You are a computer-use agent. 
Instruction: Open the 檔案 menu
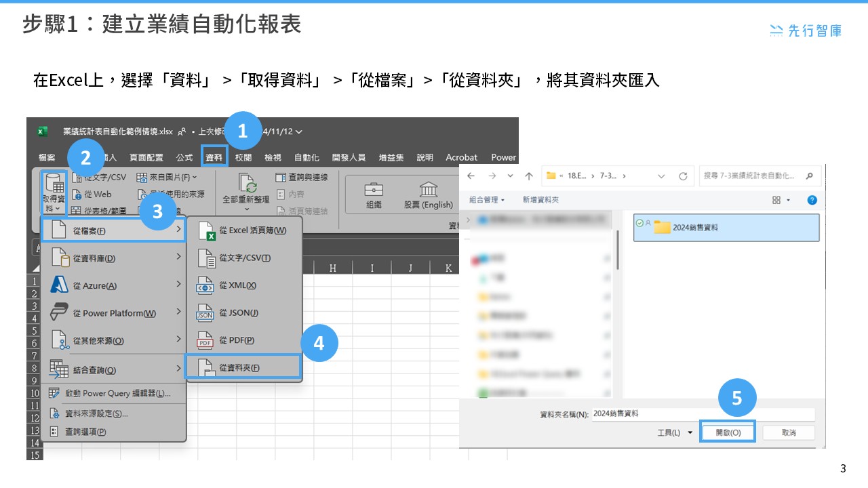click(46, 157)
